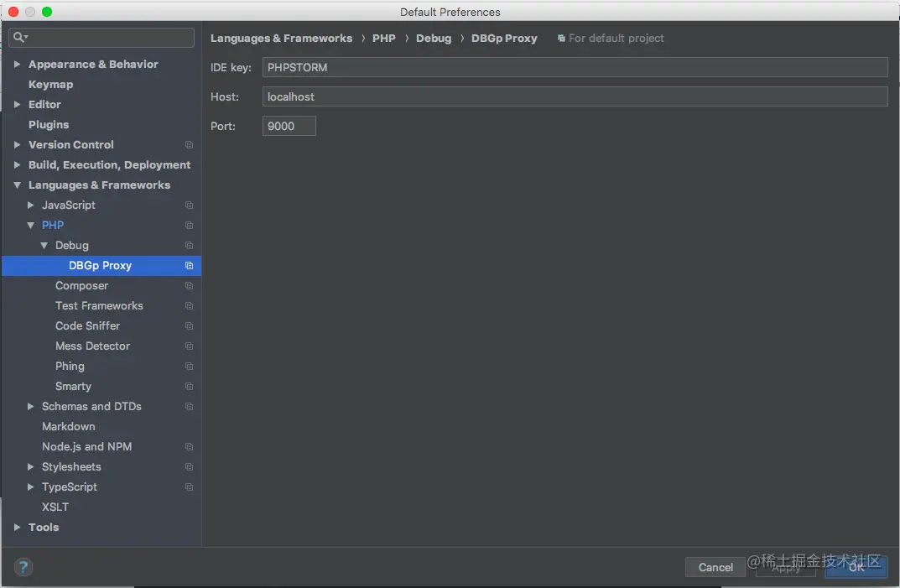Expand the JavaScript node arrow
Viewport: 900px width, 588px height.
(30, 205)
